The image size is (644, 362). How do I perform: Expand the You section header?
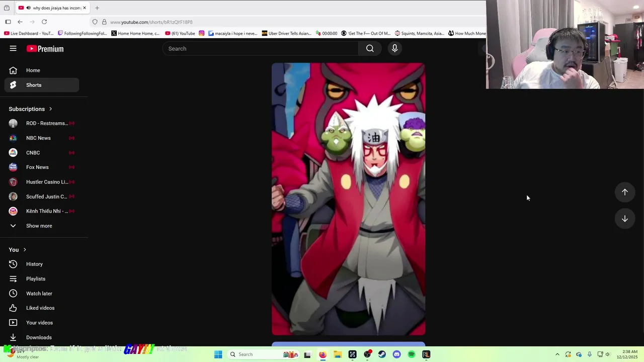(x=17, y=250)
